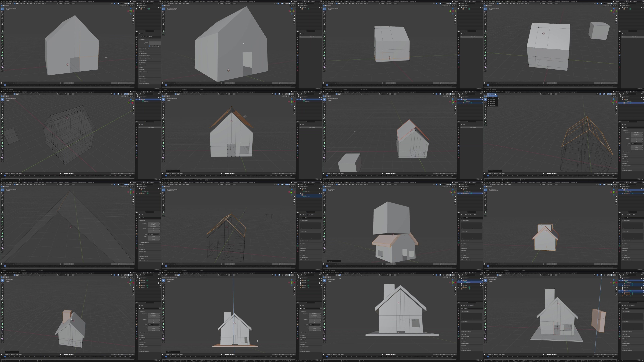Open Material properties tab in the render-settings view
The image size is (644, 362).
[x=137, y=67]
